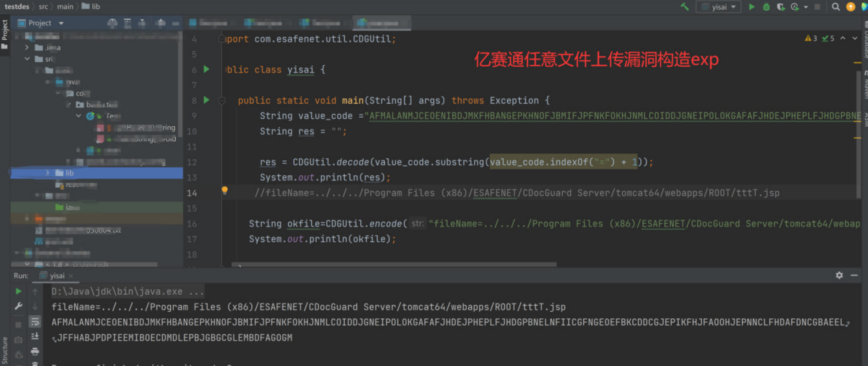
Task: Click D:\Java\jdk\bin\java.exe console line
Action: coord(127,291)
